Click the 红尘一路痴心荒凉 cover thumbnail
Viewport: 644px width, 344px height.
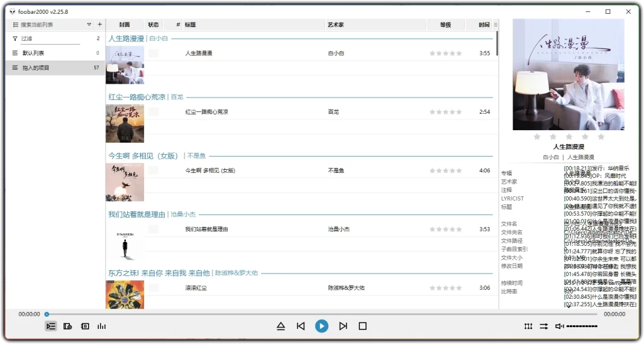point(125,123)
